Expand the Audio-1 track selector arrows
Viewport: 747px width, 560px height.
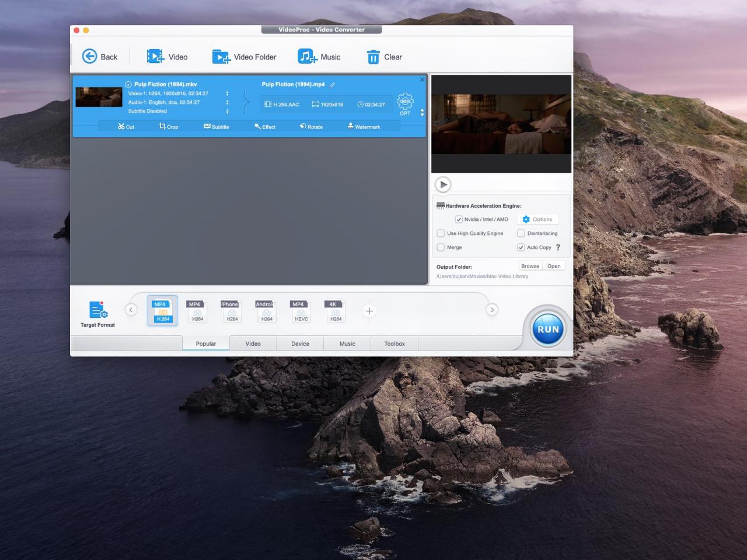[x=227, y=102]
